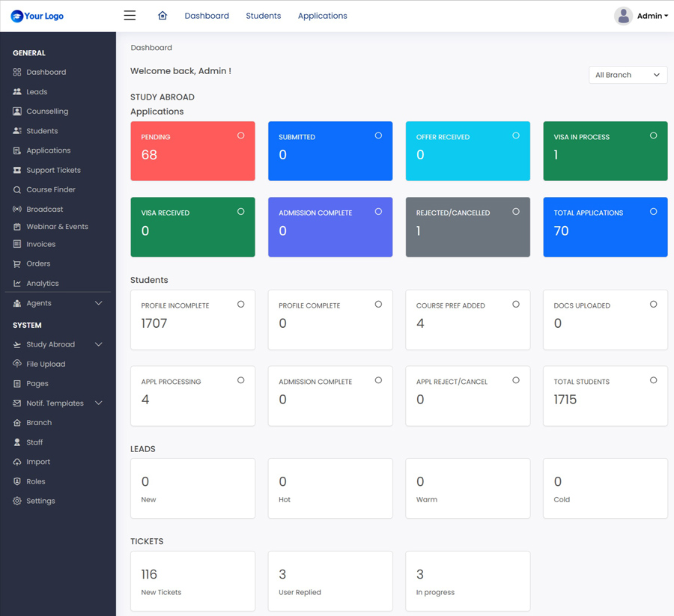Open Dashboard in top navigation bar
This screenshot has width=674, height=616.
[207, 16]
